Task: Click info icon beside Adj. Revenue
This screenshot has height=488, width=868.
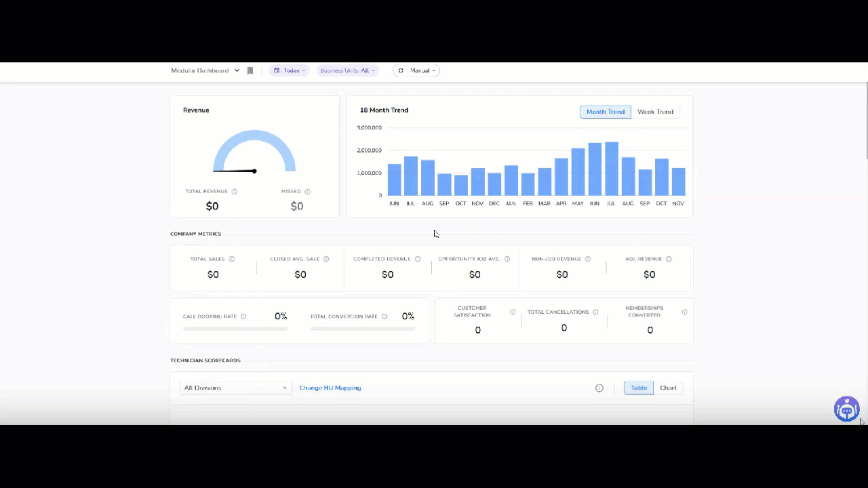Action: [x=669, y=259]
